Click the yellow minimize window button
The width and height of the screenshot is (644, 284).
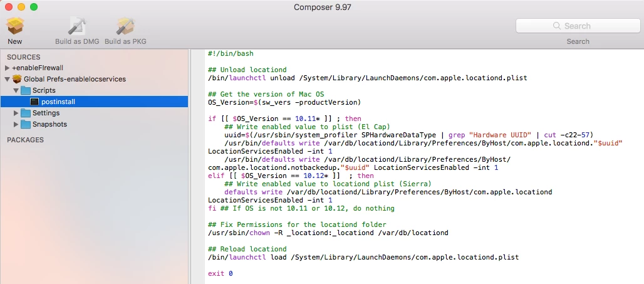21,7
